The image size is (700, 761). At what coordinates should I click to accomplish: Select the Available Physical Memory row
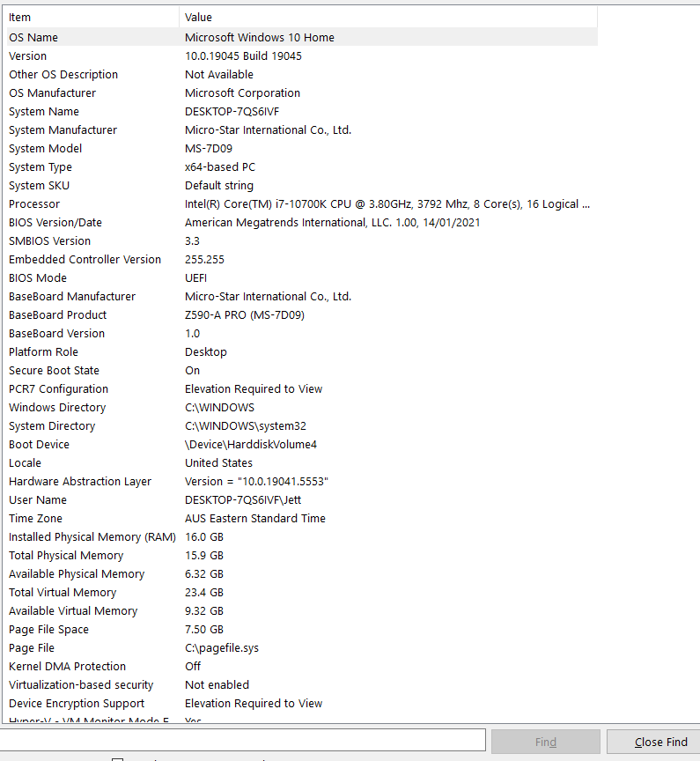(x=302, y=573)
